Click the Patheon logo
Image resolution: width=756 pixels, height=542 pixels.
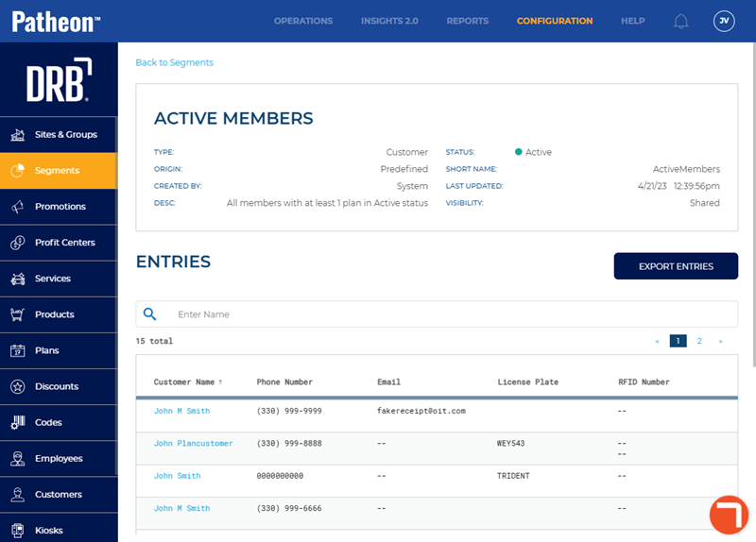[x=56, y=22]
